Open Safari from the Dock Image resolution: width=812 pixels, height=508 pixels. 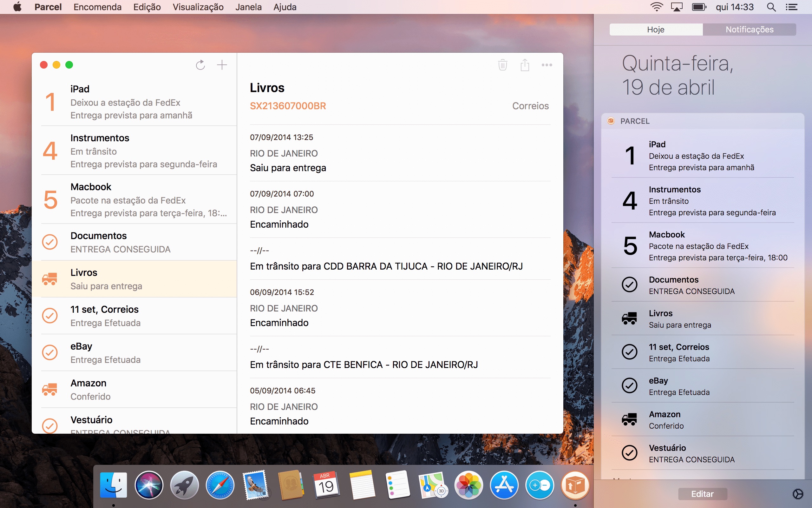tap(220, 485)
